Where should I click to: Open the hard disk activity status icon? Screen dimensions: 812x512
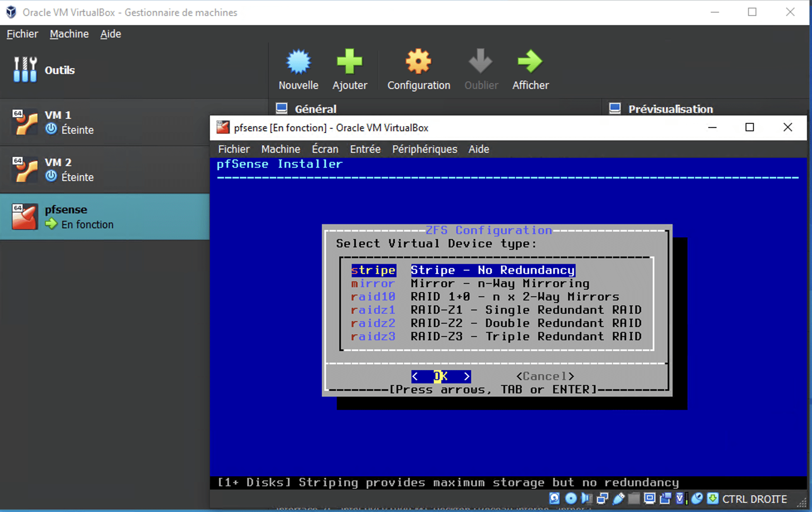[x=554, y=499]
